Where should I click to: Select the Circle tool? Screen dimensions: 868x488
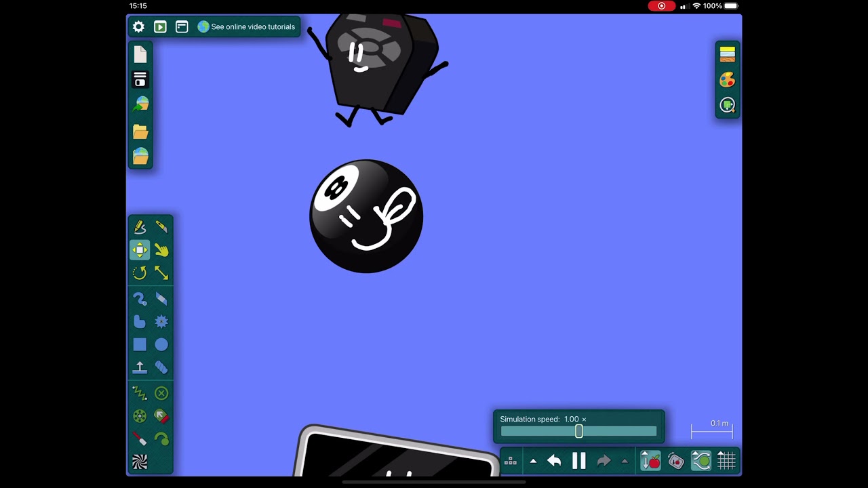(161, 344)
